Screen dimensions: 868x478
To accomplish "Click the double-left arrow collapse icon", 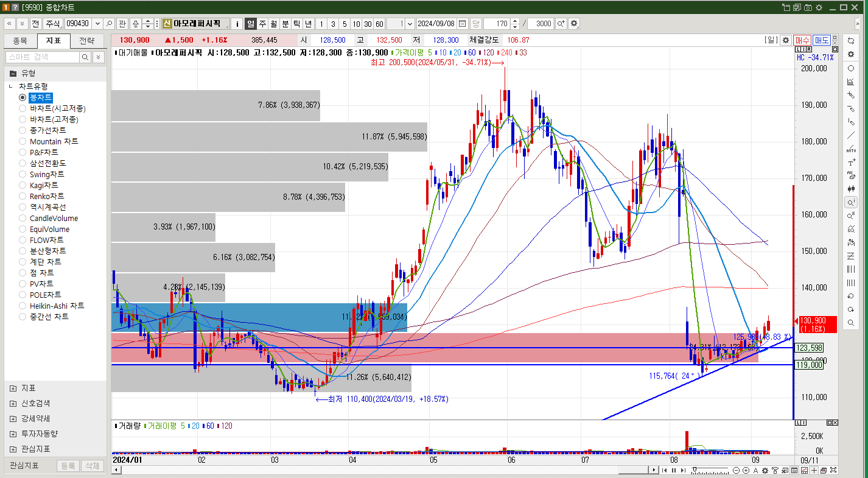I will pos(10,24).
